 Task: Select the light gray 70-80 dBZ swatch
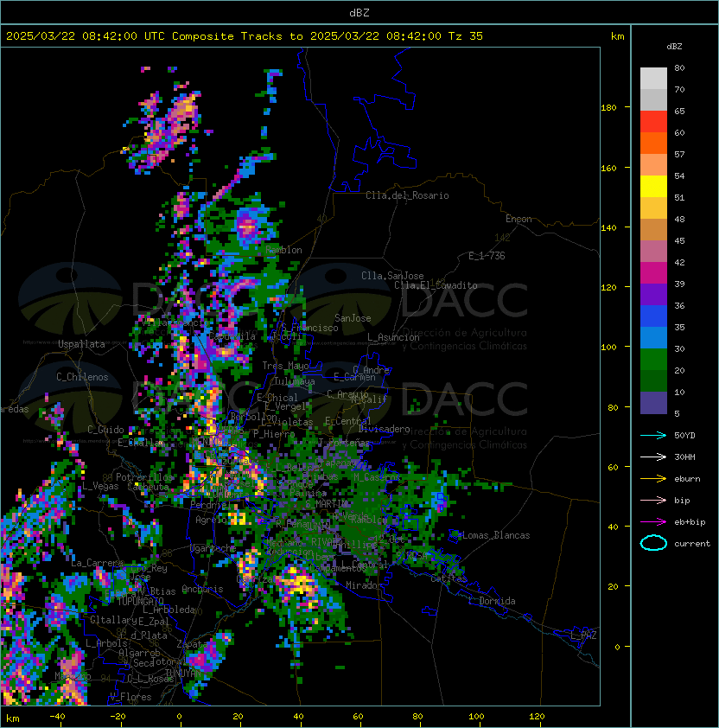pyautogui.click(x=653, y=79)
